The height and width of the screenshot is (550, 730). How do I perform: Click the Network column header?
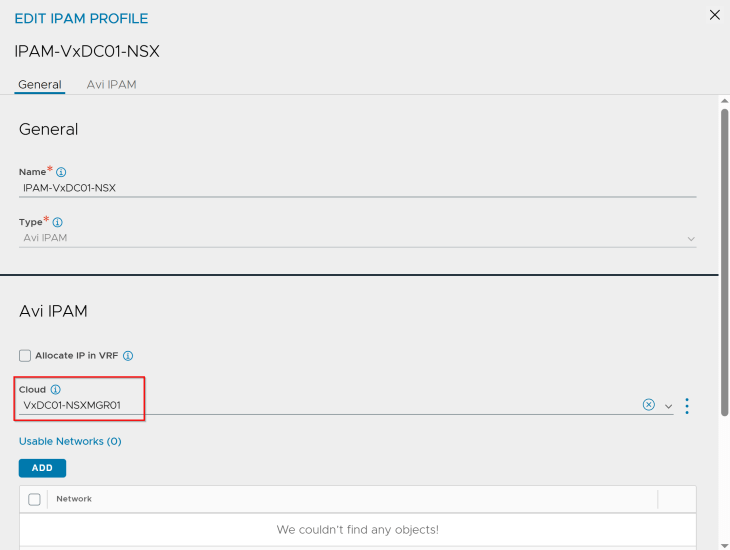click(74, 499)
